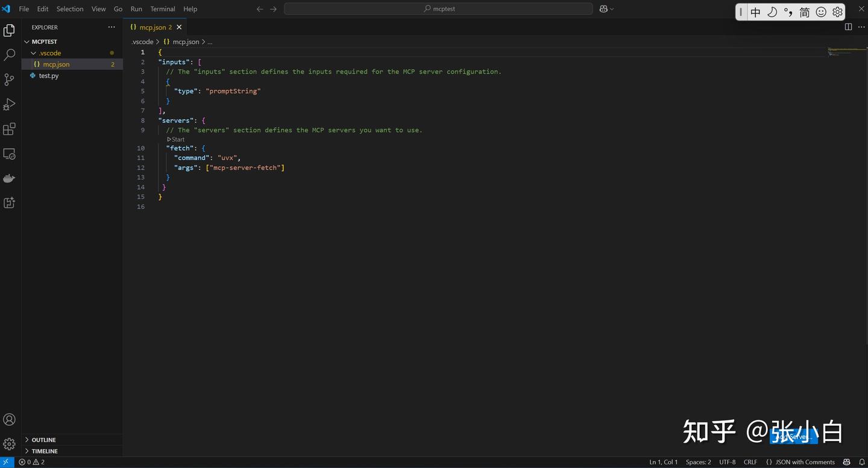Open the Docker view icon
Viewport: 868px width, 468px height.
(x=9, y=178)
